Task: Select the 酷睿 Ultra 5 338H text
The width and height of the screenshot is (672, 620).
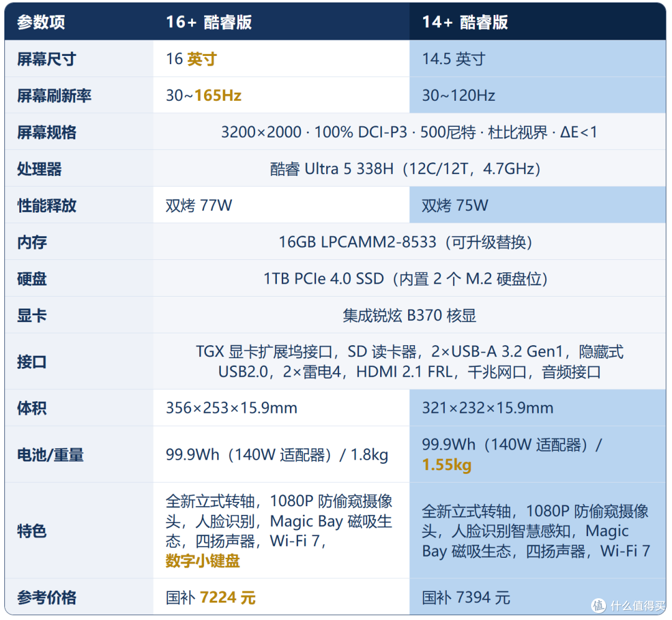Action: click(405, 169)
